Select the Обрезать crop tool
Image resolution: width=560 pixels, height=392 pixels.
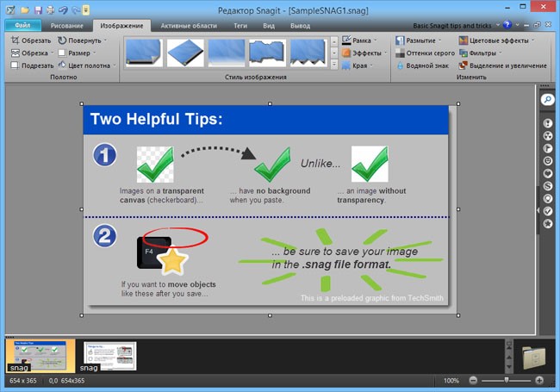pos(31,40)
